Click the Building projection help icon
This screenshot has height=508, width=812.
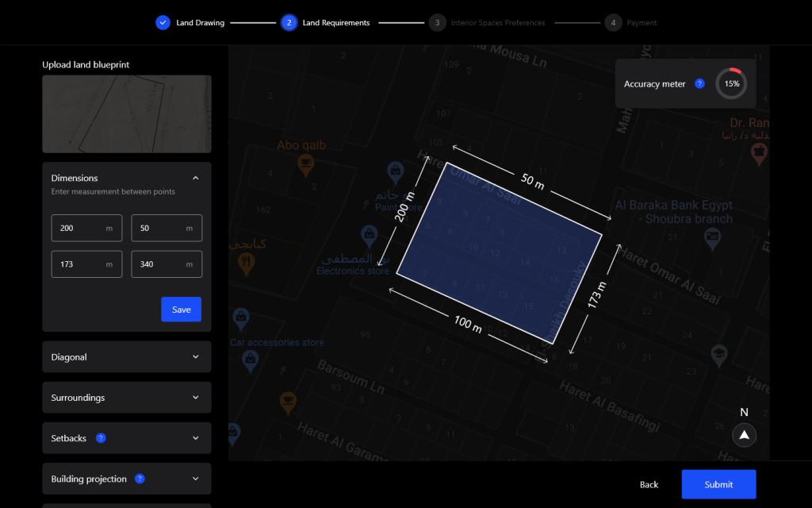(140, 479)
